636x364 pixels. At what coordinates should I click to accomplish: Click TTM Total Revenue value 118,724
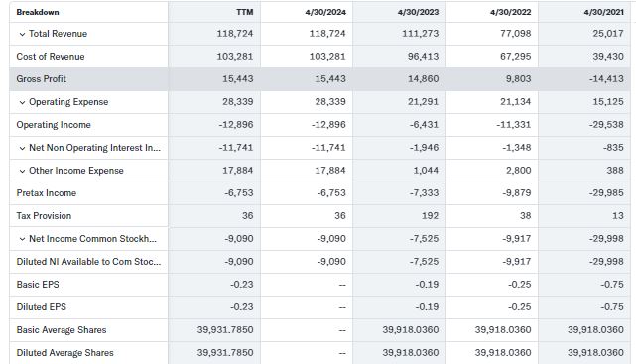coord(235,34)
